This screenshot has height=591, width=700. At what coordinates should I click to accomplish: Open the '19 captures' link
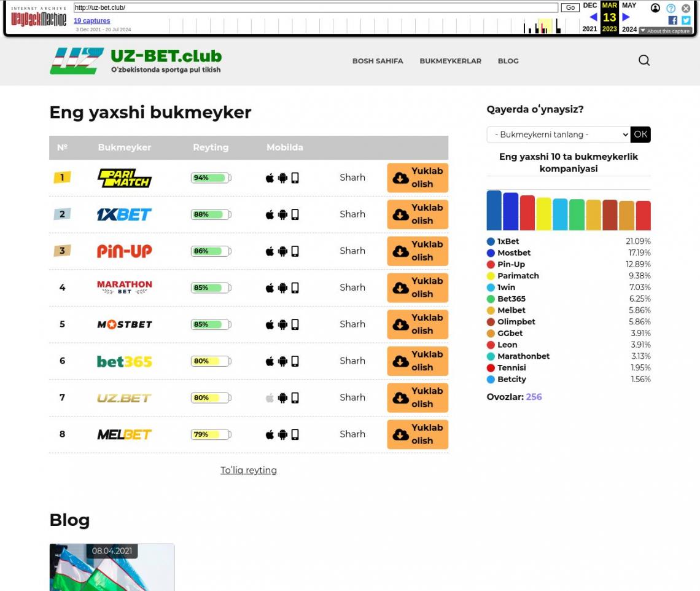(x=92, y=20)
